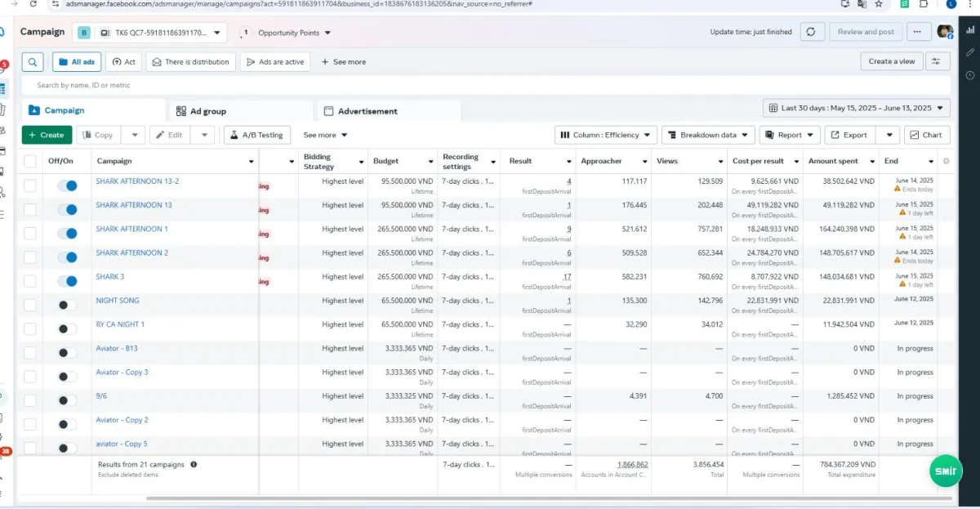980x509 pixels.
Task: Click the green Create button
Action: coord(47,135)
